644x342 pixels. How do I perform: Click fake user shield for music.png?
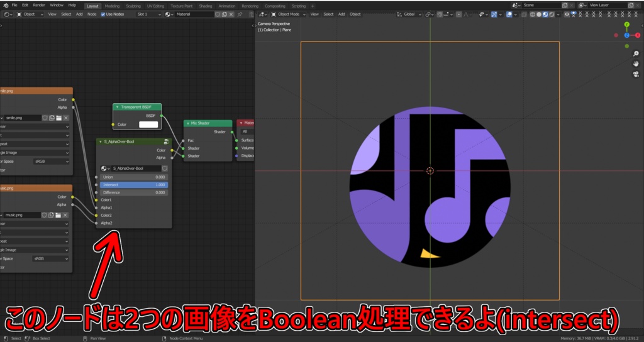point(45,215)
